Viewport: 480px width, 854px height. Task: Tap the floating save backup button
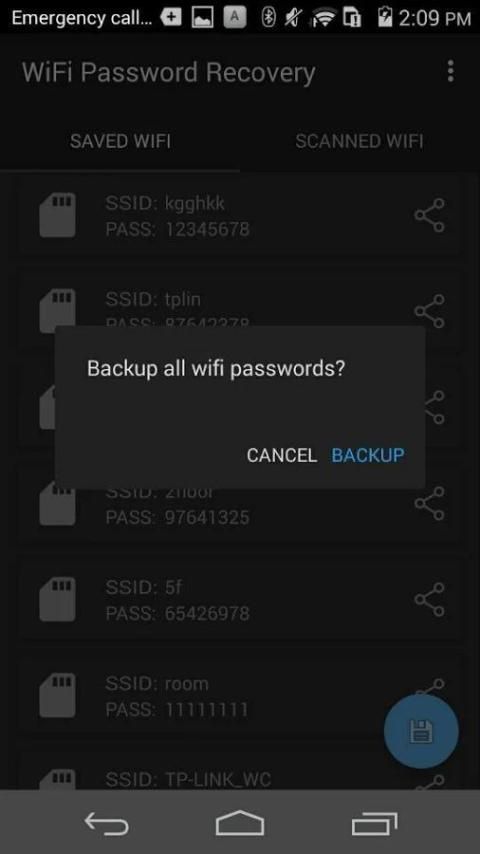coord(421,731)
